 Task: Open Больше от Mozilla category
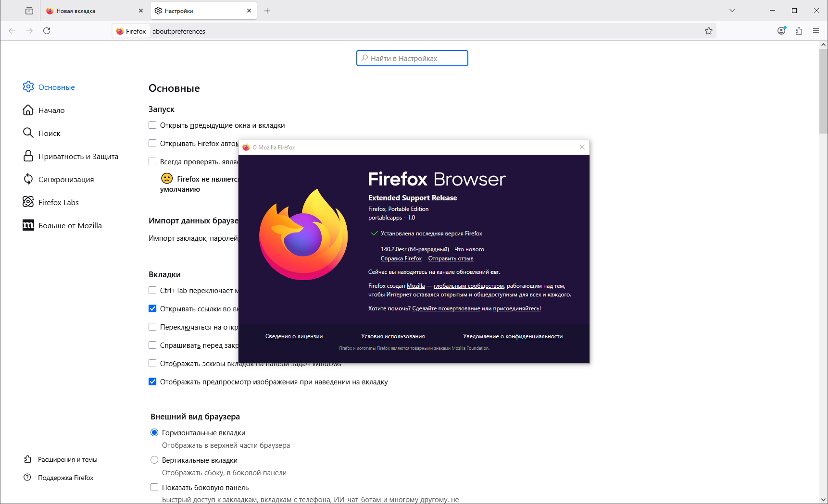pos(62,225)
